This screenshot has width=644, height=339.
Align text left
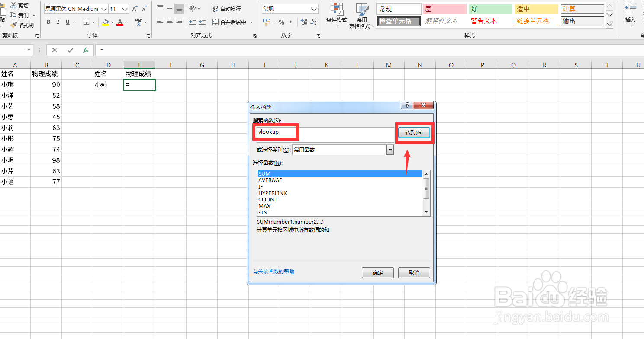click(x=160, y=22)
